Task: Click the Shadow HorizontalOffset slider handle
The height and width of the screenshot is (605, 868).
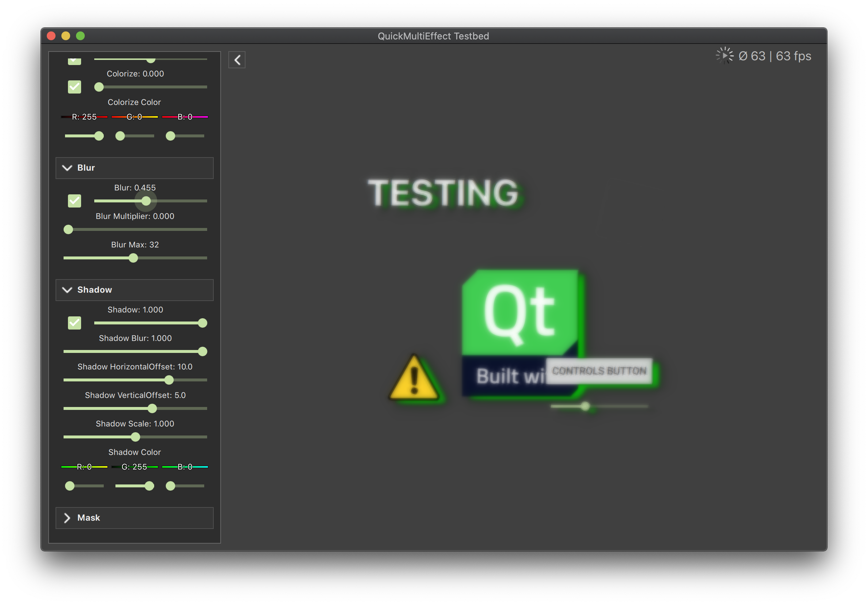Action: tap(169, 380)
